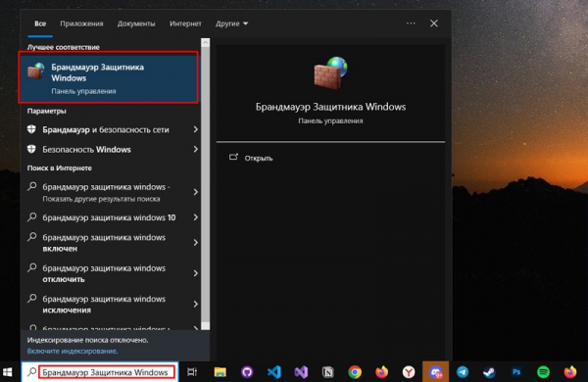Image resolution: width=588 pixels, height=382 pixels.
Task: Open Photoshop from the taskbar
Action: pyautogui.click(x=516, y=372)
